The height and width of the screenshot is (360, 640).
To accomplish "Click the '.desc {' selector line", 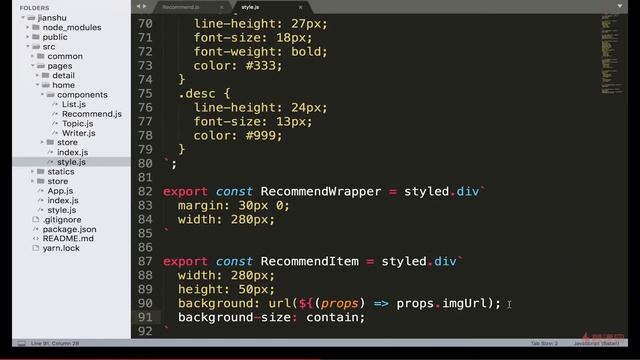I will coord(204,93).
